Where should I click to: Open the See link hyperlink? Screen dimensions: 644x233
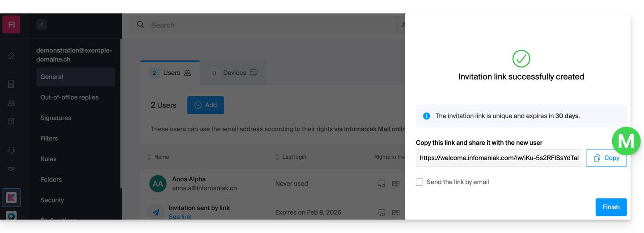tap(180, 217)
